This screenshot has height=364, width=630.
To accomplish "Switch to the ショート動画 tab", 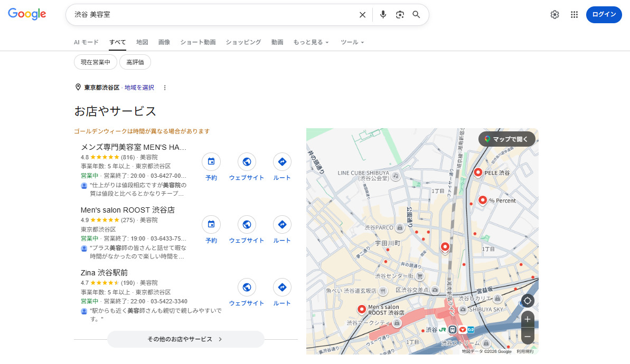I will pos(198,42).
